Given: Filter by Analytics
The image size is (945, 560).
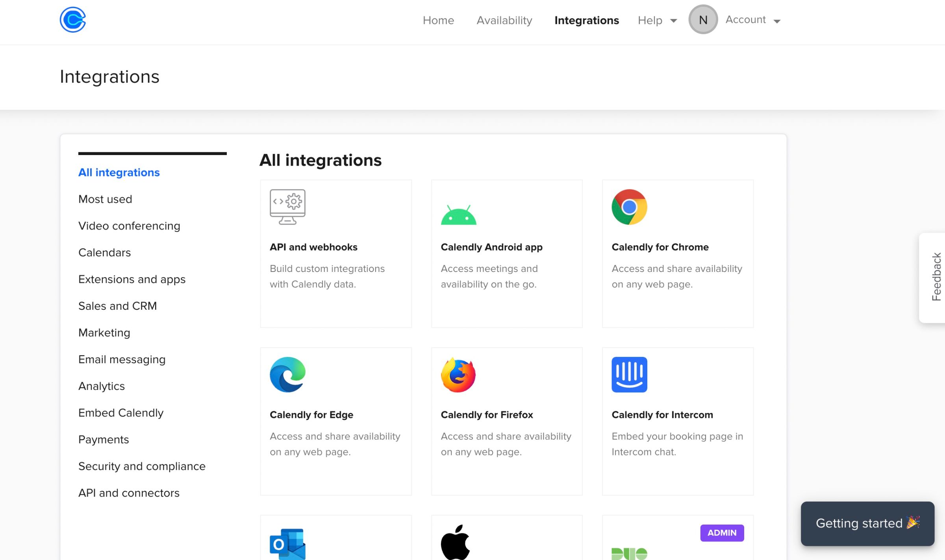Looking at the screenshot, I should click(x=101, y=386).
